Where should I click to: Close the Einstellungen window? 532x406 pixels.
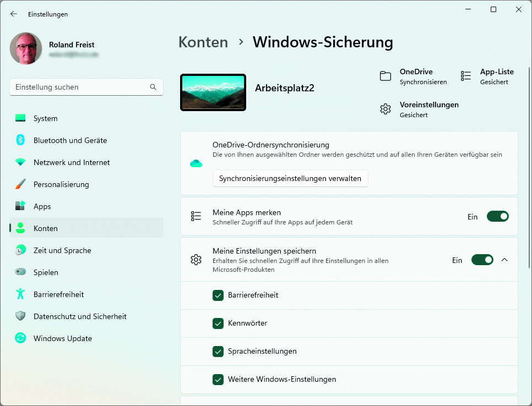tap(518, 9)
